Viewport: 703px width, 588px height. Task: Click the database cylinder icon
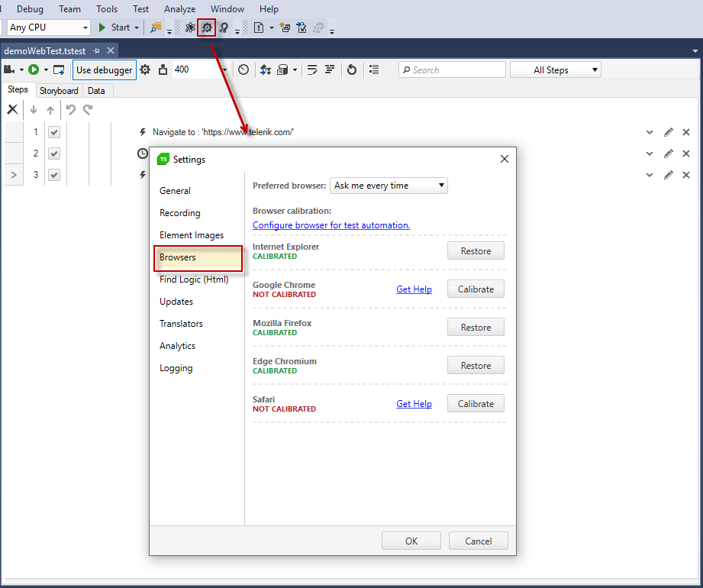click(x=282, y=69)
